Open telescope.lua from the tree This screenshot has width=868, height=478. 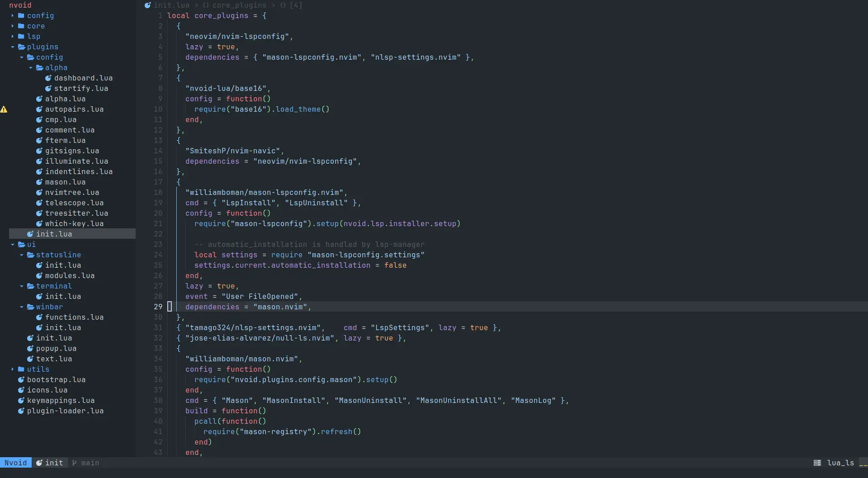(x=75, y=203)
